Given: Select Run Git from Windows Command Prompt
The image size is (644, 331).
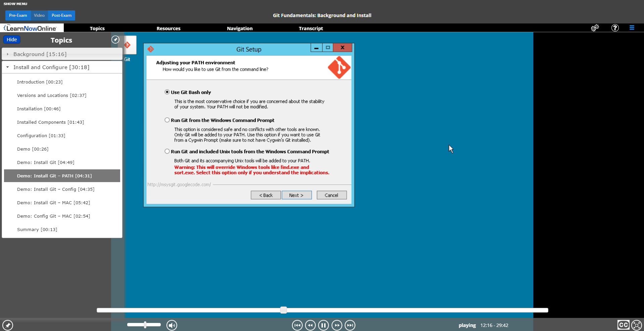Looking at the screenshot, I should tap(167, 120).
